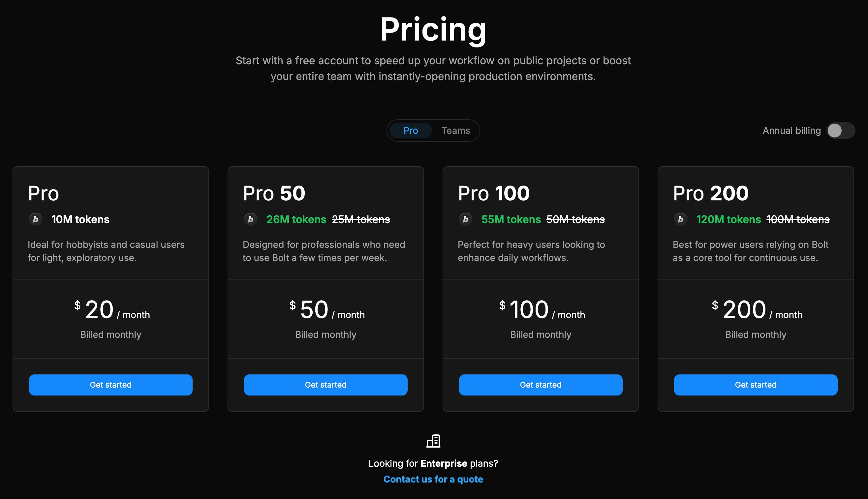This screenshot has width=868, height=499.
Task: Get started with the $20 Pro plan
Action: 111,385
